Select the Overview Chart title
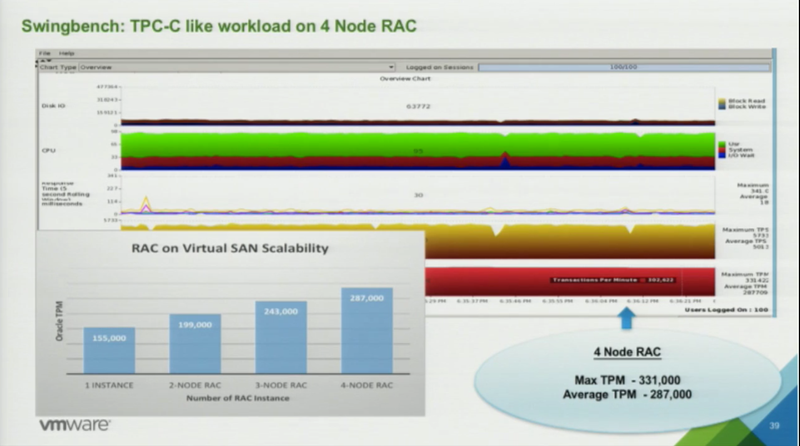Viewport: 800px width, 446px height. click(x=405, y=79)
